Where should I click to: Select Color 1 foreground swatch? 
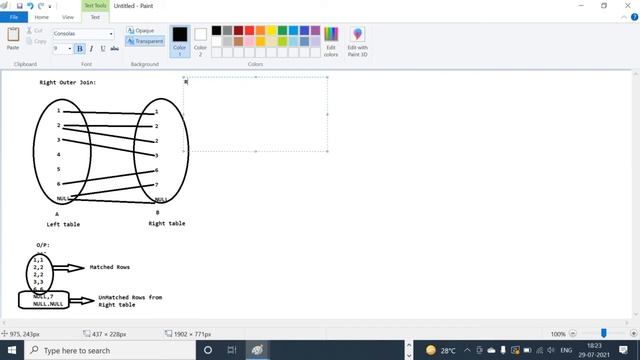pyautogui.click(x=180, y=41)
